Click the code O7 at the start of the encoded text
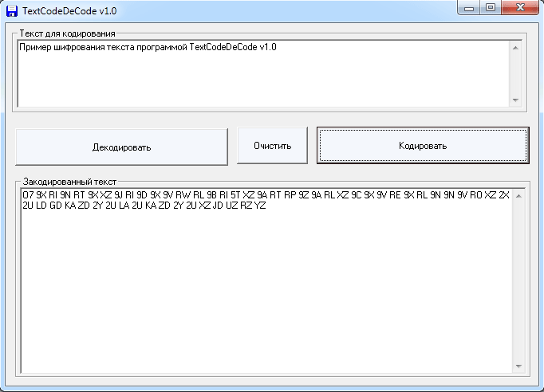The height and width of the screenshot is (392, 544). click(x=28, y=195)
